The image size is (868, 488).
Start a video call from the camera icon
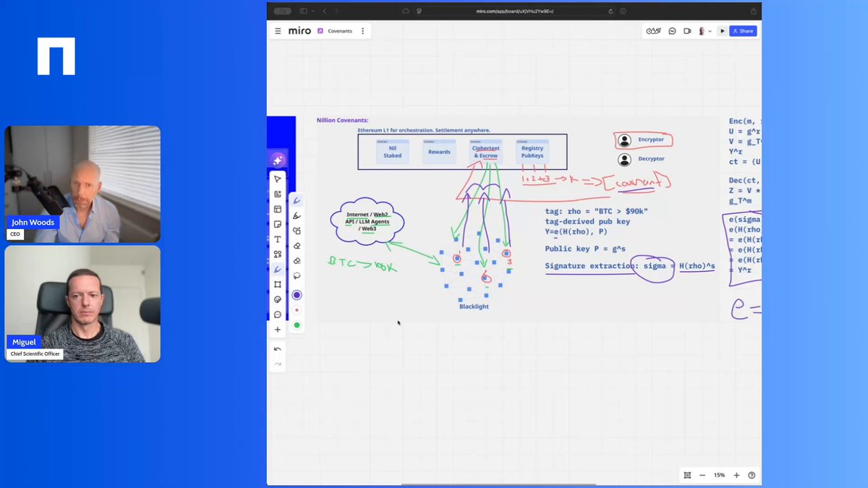click(x=687, y=31)
